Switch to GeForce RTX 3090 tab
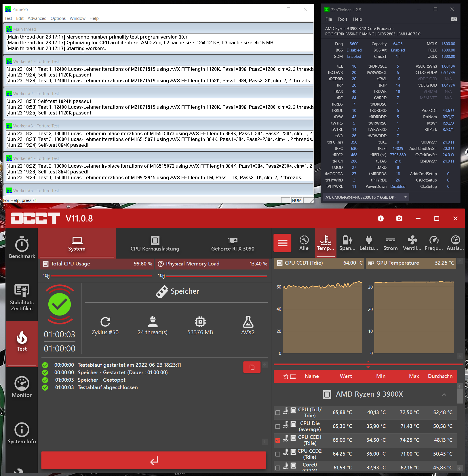Screen dimensions: 468x476 [233, 244]
